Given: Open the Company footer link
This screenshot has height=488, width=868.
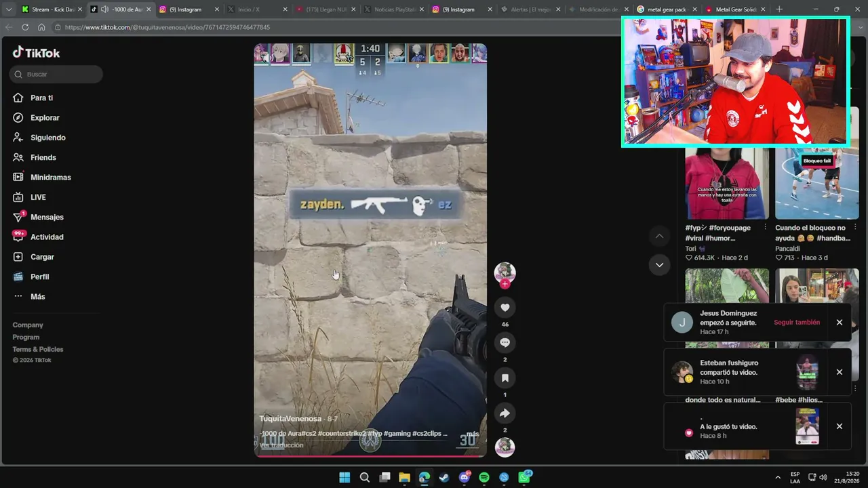Looking at the screenshot, I should click(x=28, y=325).
